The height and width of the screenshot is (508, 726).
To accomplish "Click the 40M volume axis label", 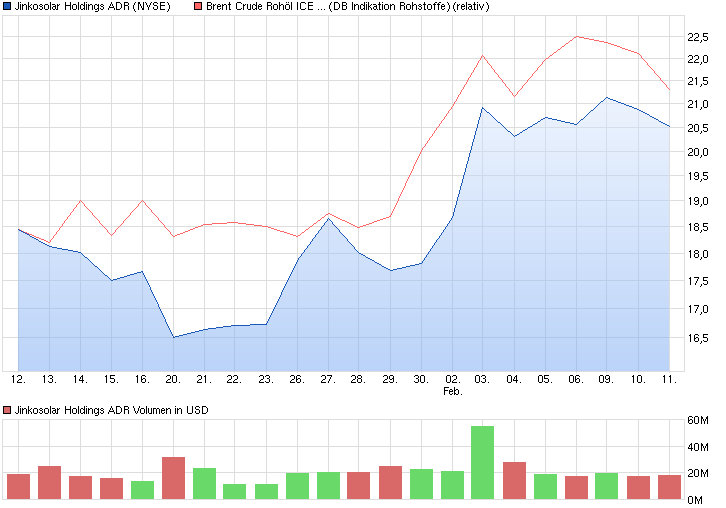I will (698, 447).
